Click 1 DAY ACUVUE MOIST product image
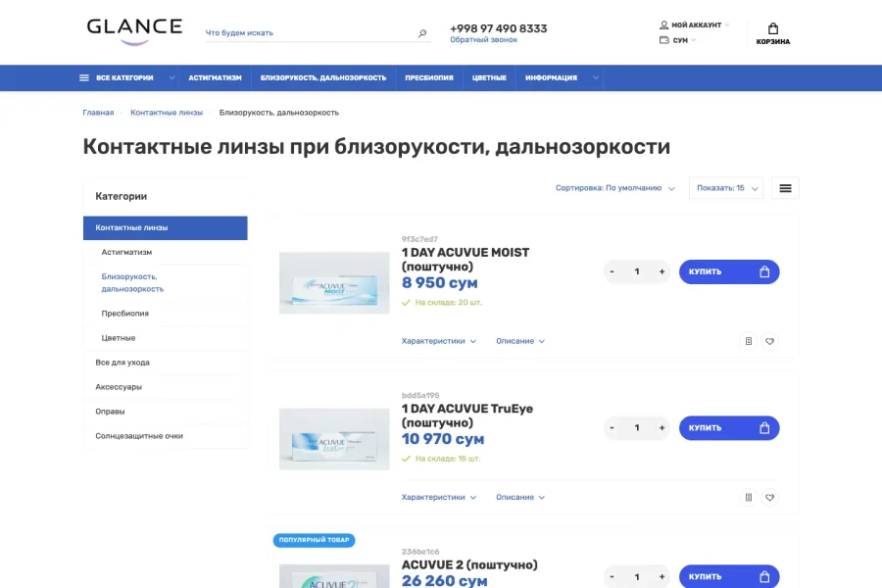This screenshot has height=588, width=882. click(334, 283)
